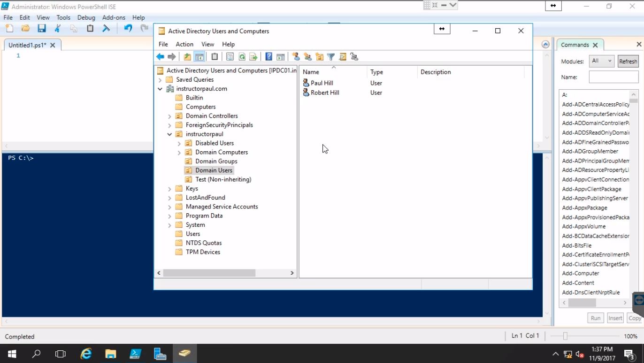
Task: Click Save icon in PowerShell ISE toolbar
Action: [42, 28]
